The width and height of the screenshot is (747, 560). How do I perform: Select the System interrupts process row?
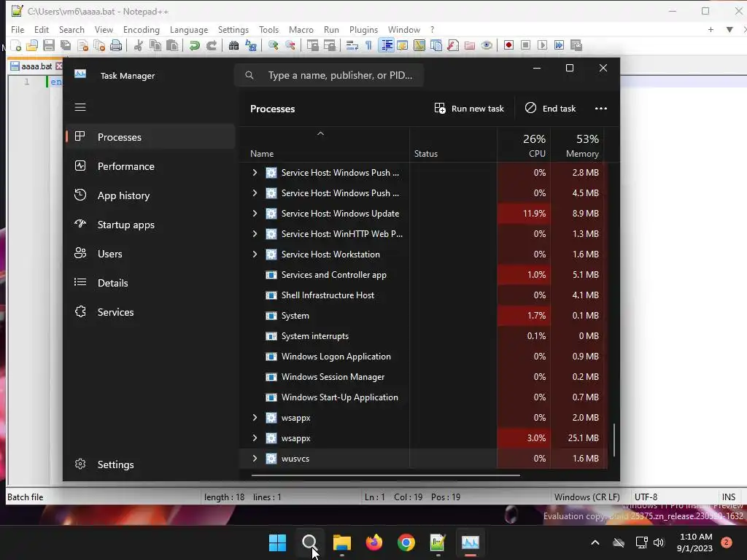pos(423,336)
